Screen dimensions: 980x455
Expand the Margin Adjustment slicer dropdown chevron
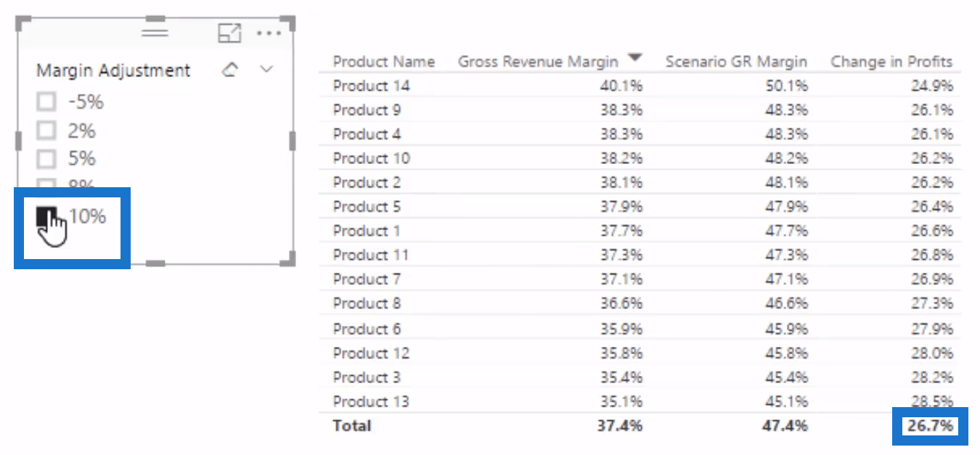click(x=266, y=70)
